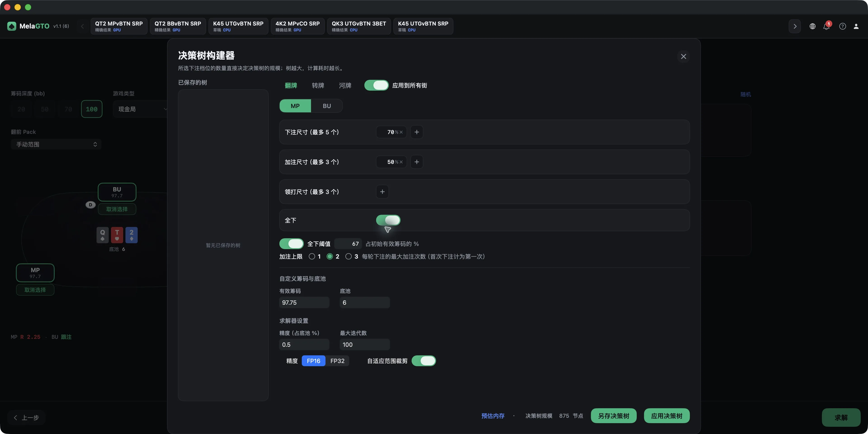
Task: Open the user account icon
Action: (856, 26)
